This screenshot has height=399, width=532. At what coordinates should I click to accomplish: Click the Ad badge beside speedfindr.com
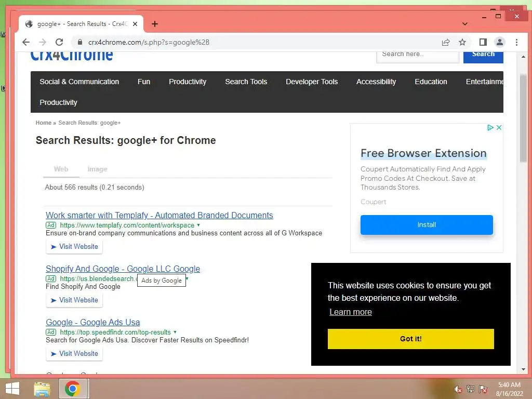[51, 332]
